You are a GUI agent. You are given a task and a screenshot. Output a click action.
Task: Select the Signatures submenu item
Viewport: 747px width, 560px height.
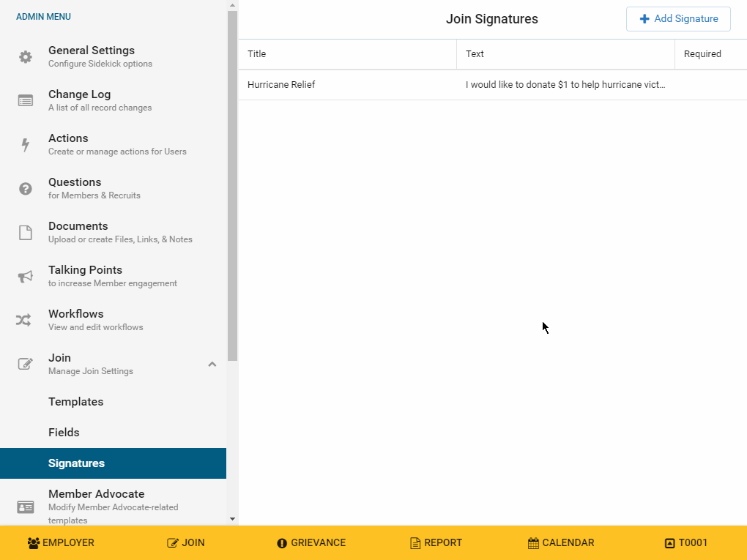(77, 463)
